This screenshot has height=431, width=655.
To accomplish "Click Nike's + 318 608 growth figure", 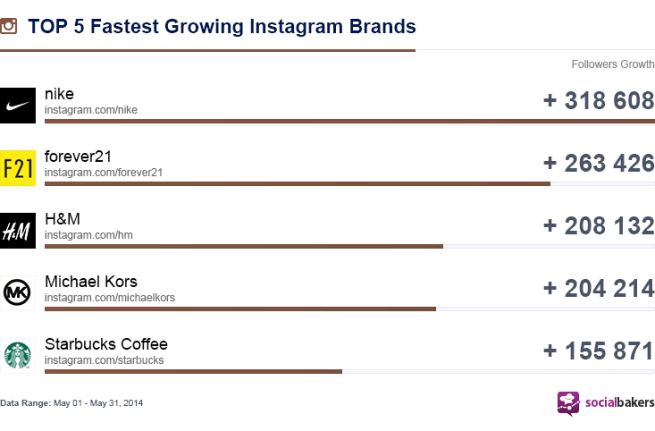I will [598, 101].
